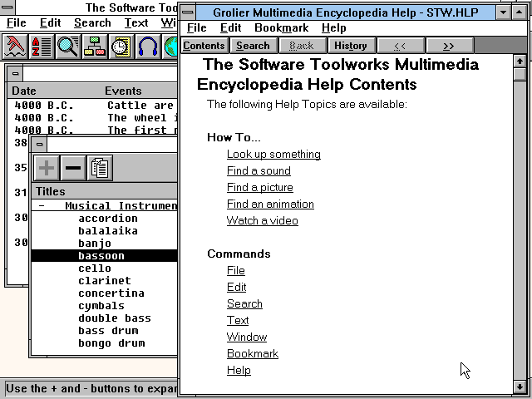The width and height of the screenshot is (532, 399).
Task: Open the Title List toolbar icon
Action: coord(15,47)
